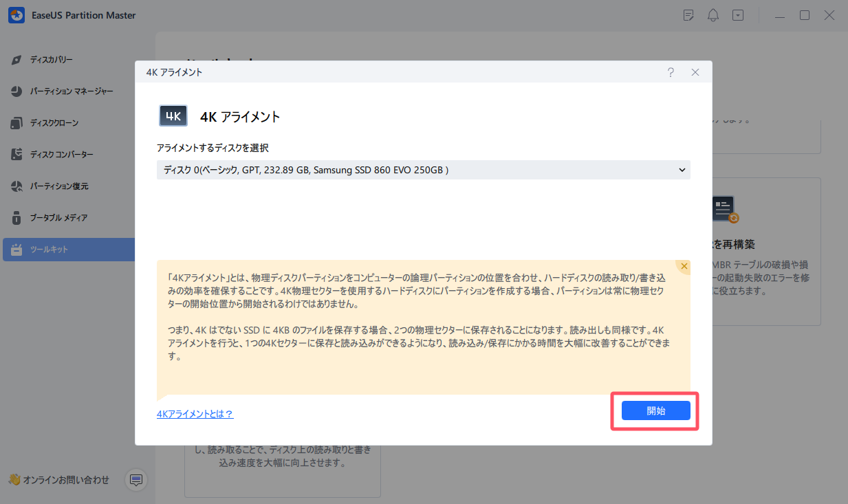Click the ツールキット toolbox icon
The height and width of the screenshot is (504, 848).
click(x=17, y=250)
